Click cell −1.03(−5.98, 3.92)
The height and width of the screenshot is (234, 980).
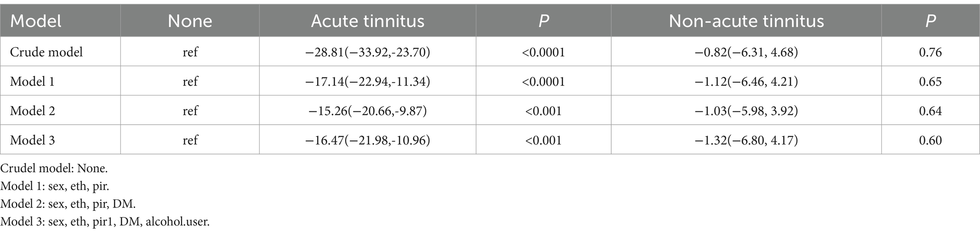pos(746,111)
